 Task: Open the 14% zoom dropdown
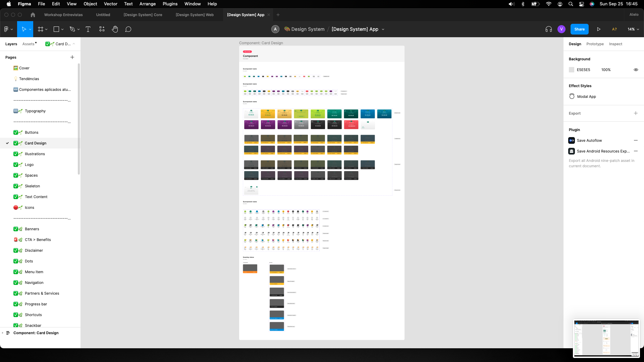[x=633, y=29]
